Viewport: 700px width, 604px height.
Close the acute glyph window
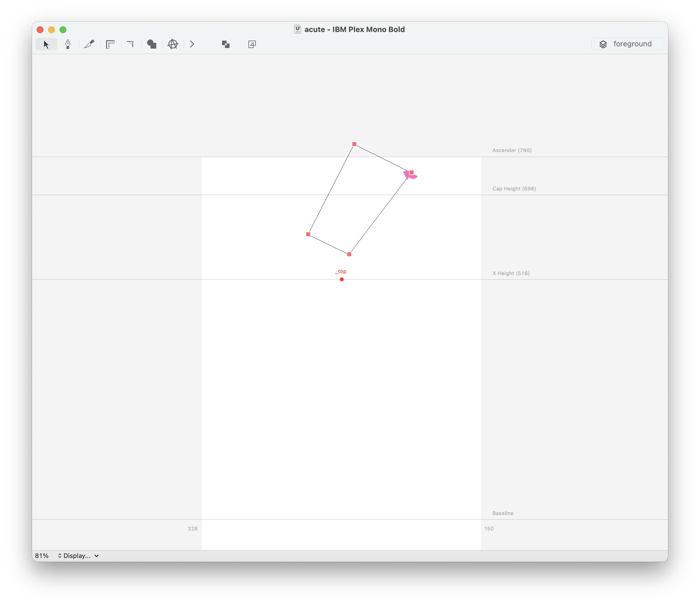tap(40, 30)
